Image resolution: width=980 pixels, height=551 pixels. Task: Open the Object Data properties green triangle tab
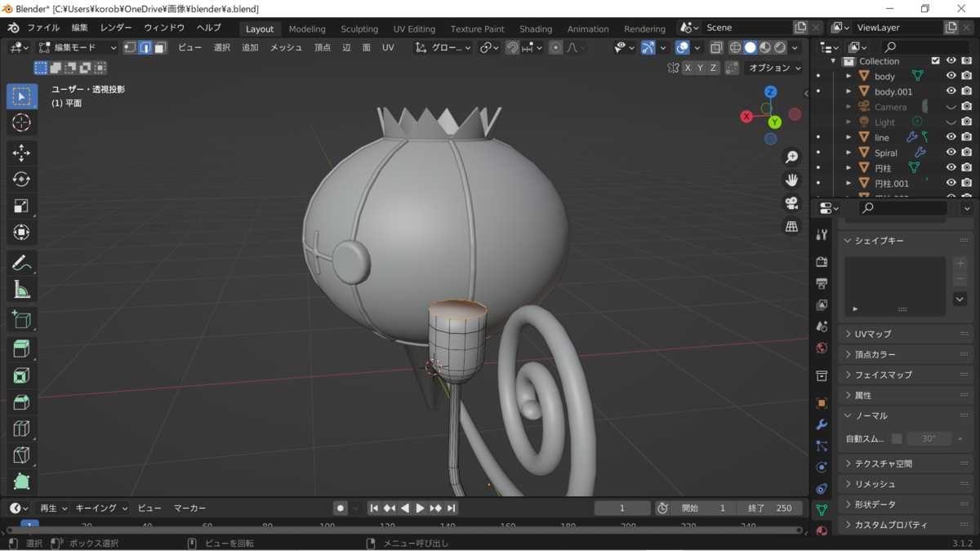click(x=822, y=509)
